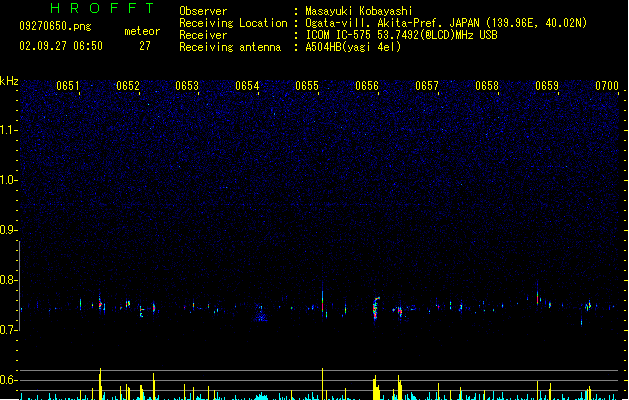Click time marker 0658
The height and width of the screenshot is (400, 629).
pyautogui.click(x=487, y=86)
